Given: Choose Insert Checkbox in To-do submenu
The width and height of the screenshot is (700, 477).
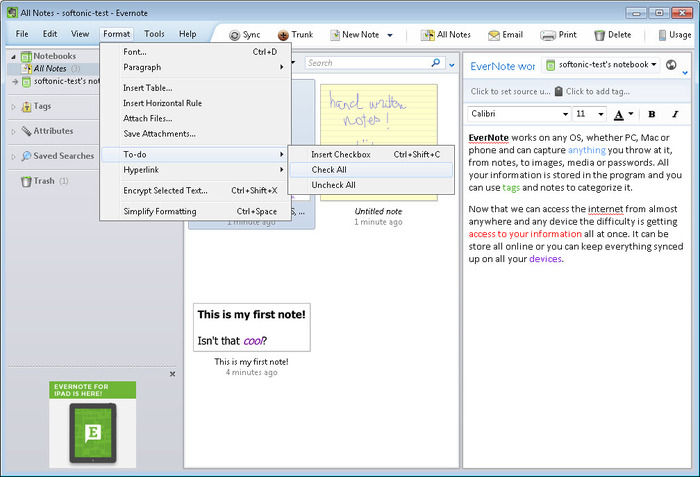Looking at the screenshot, I should click(x=371, y=155).
